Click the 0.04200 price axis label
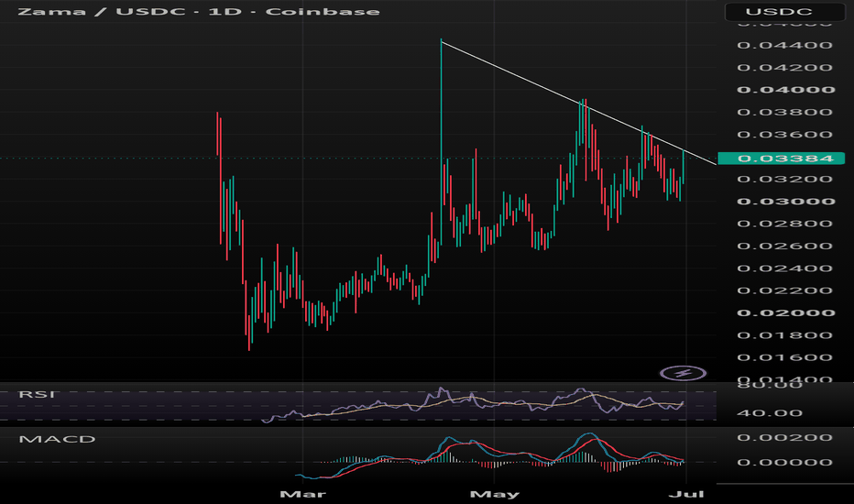Screen dimensions: 854x504 pos(785,68)
